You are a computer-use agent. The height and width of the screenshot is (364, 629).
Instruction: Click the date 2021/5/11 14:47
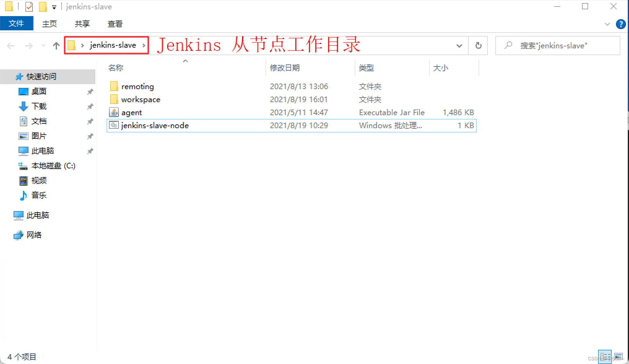tap(299, 112)
